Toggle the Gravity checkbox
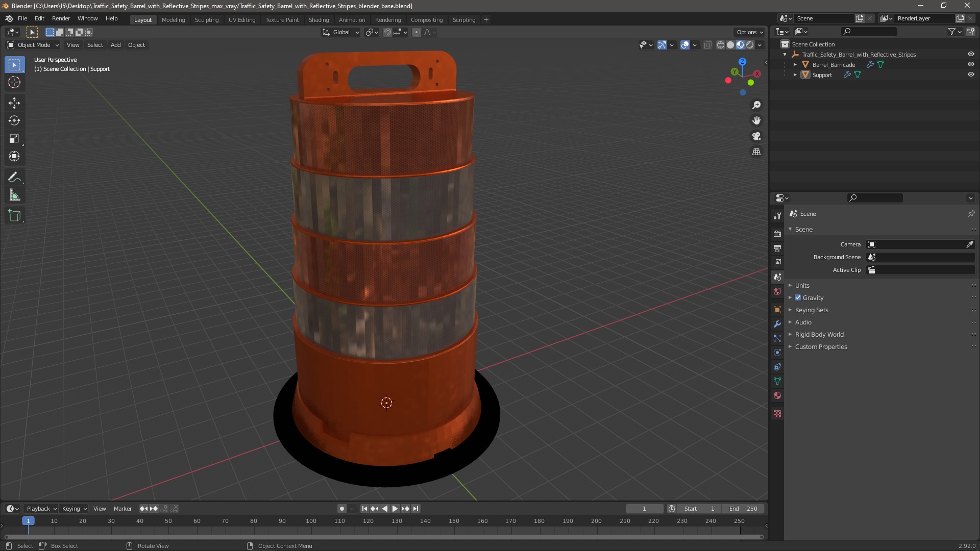The width and height of the screenshot is (980, 551). pos(798,297)
